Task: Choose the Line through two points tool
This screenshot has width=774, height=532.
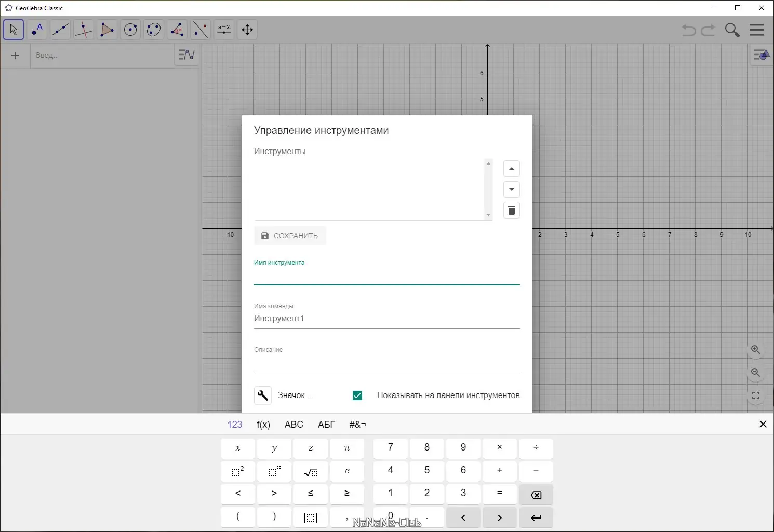Action: coord(60,30)
